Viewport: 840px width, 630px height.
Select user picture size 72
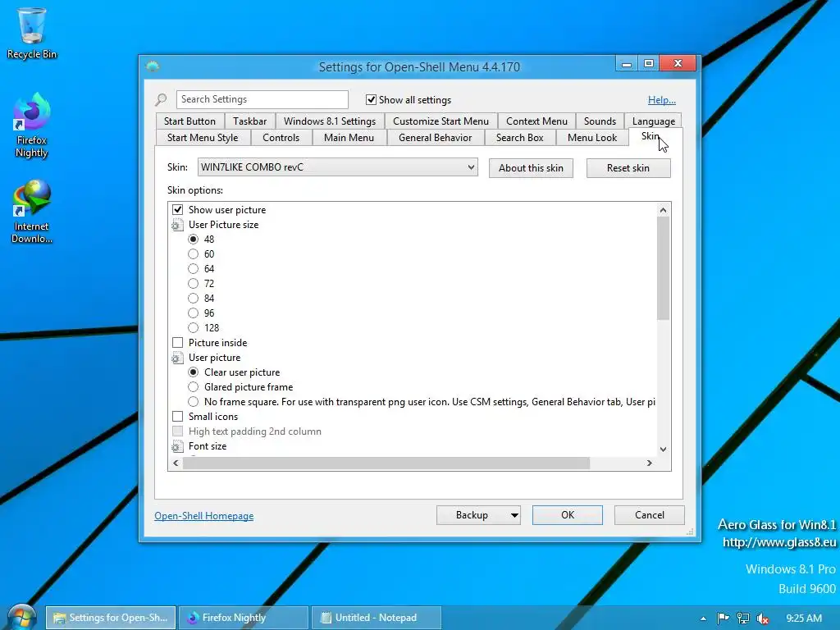pos(193,283)
